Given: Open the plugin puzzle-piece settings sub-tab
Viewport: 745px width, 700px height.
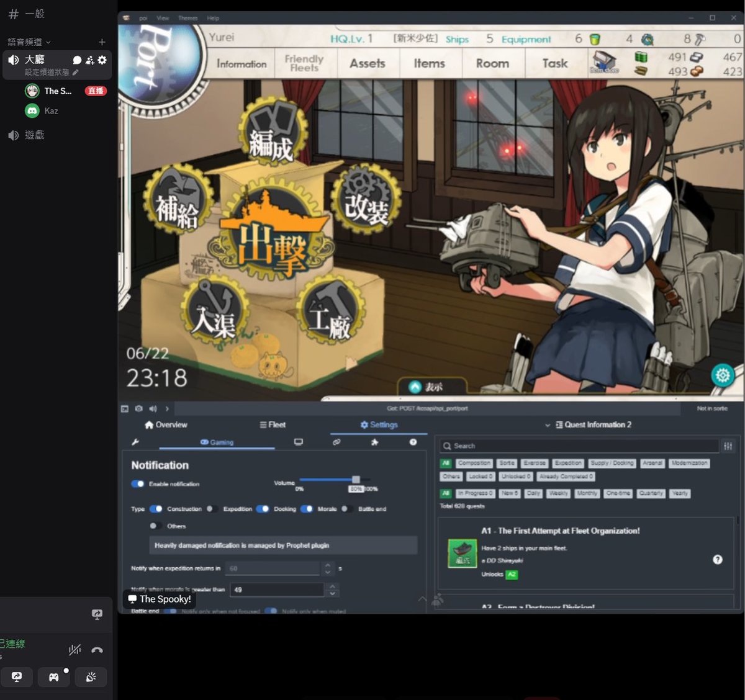Looking at the screenshot, I should (x=374, y=442).
